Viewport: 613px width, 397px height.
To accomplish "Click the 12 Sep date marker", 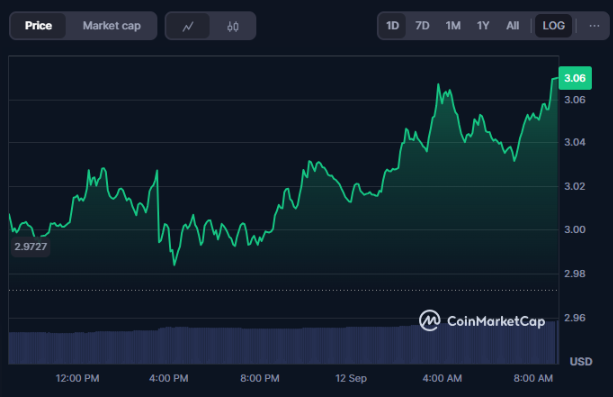I will 351,378.
